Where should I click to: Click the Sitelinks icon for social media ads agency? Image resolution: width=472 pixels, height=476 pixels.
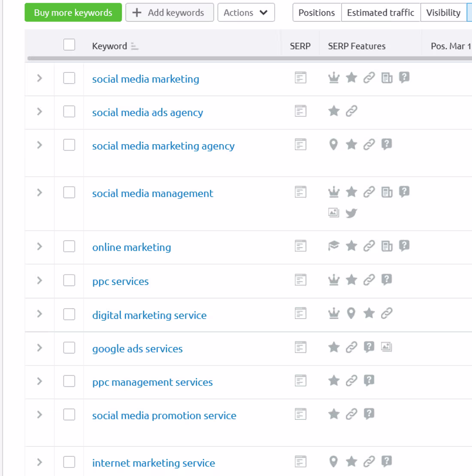click(351, 111)
